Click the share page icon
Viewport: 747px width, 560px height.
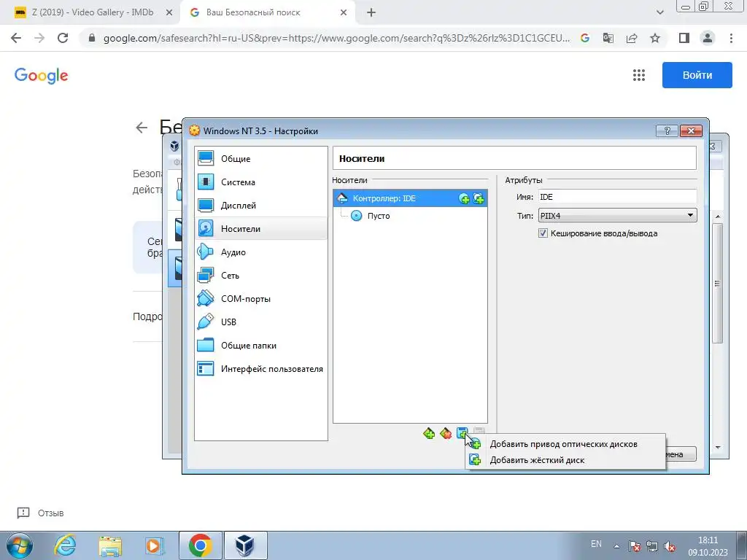coord(632,38)
